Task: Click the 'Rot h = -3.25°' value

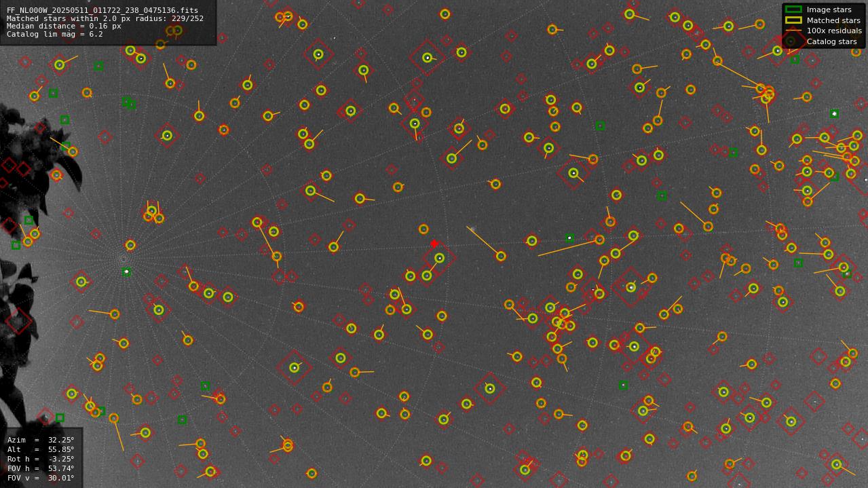Action: (41, 459)
